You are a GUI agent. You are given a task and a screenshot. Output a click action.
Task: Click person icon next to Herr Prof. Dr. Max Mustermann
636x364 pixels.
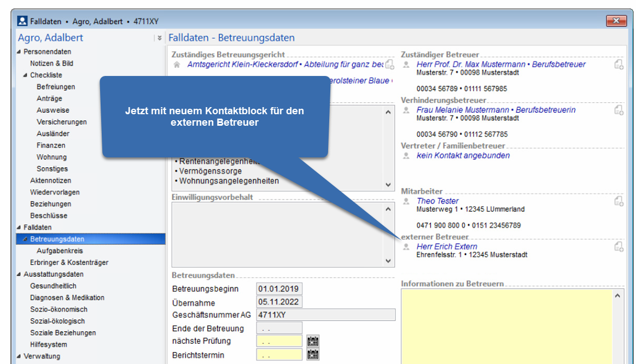[x=406, y=65]
